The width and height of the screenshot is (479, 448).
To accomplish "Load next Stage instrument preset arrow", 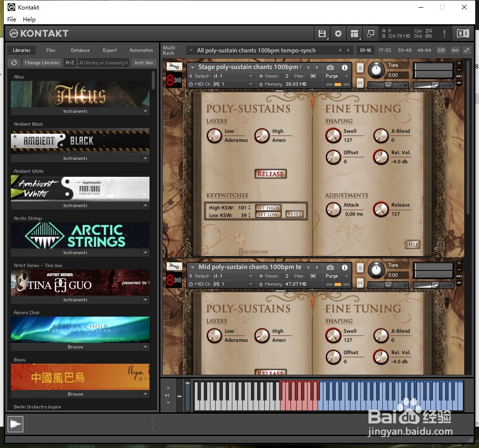I will (317, 67).
